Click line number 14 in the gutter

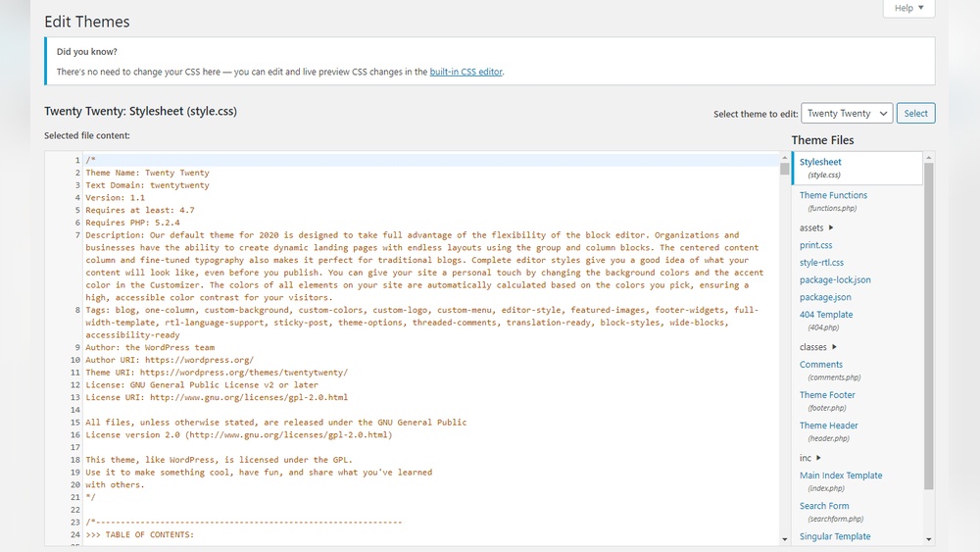[x=75, y=410]
